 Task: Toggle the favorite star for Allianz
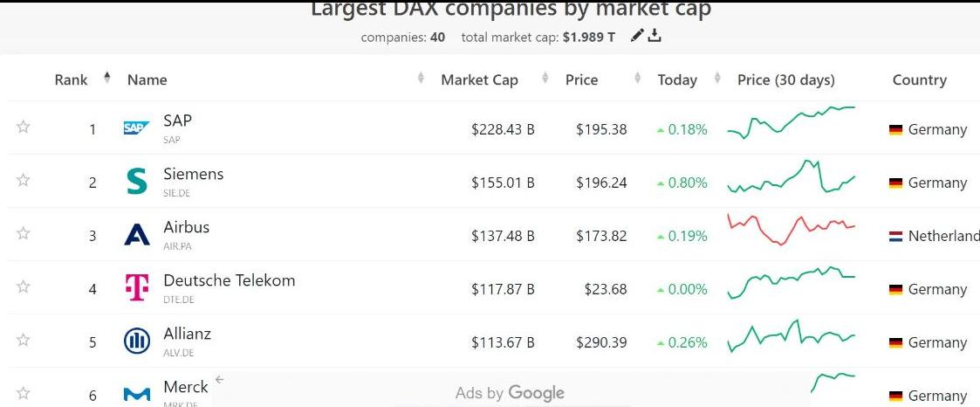[x=24, y=341]
